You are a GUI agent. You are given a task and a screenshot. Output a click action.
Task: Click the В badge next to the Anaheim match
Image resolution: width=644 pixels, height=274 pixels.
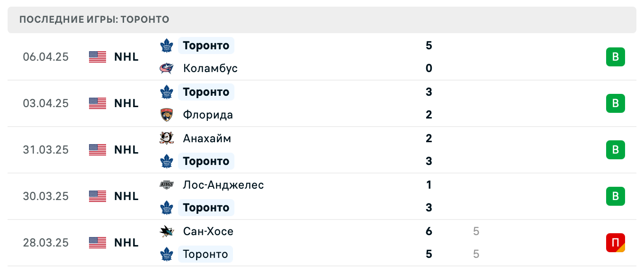click(615, 150)
